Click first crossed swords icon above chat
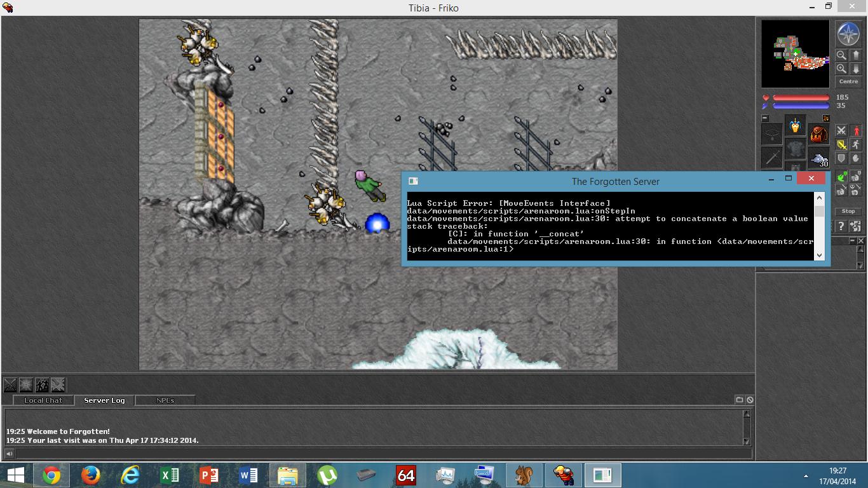The width and height of the screenshot is (868, 488). (10, 385)
